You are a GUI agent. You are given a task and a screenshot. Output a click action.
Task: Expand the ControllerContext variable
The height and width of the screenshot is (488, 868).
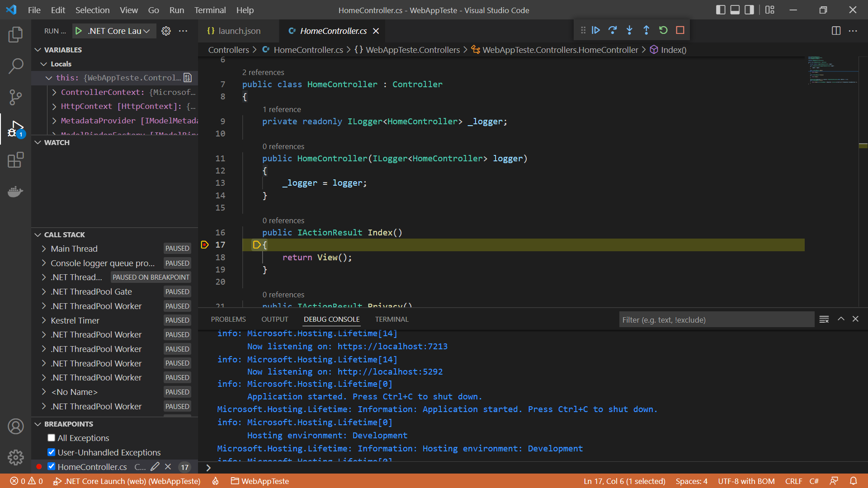(54, 92)
